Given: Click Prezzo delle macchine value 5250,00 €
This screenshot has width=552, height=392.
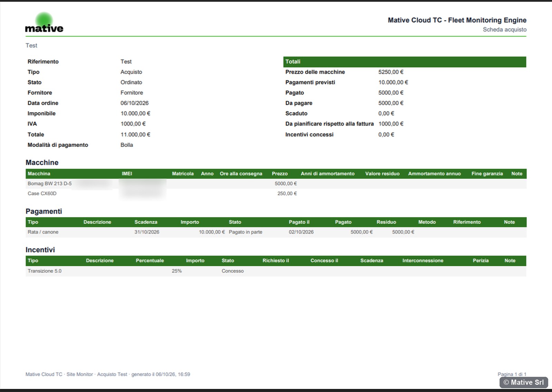Looking at the screenshot, I should point(391,72).
